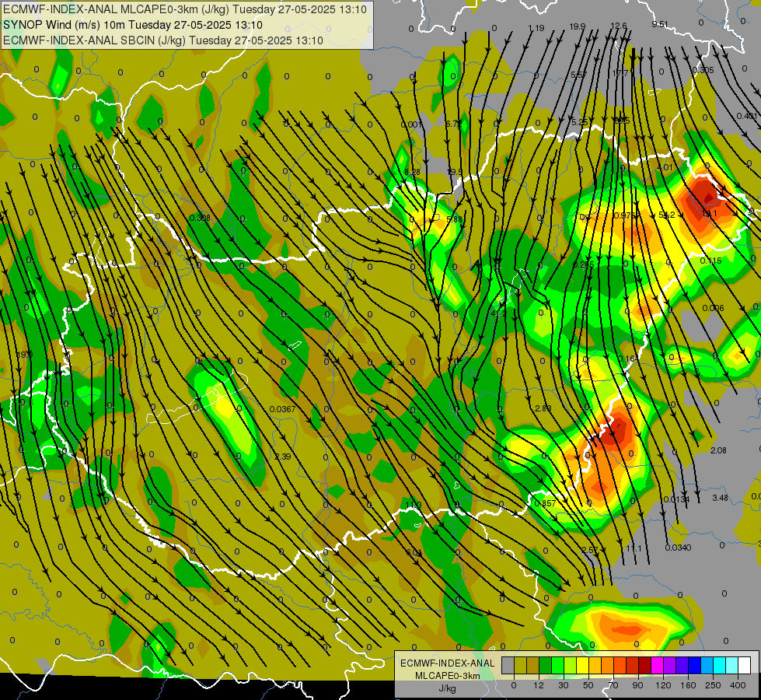Click the 0.006 map value
This screenshot has width=761, height=700.
coord(713,308)
